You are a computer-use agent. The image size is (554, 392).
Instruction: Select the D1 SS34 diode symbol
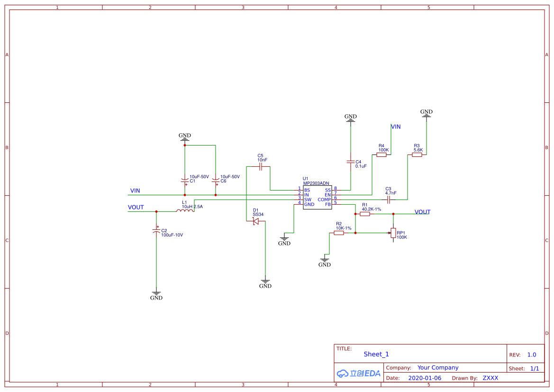coord(256,221)
